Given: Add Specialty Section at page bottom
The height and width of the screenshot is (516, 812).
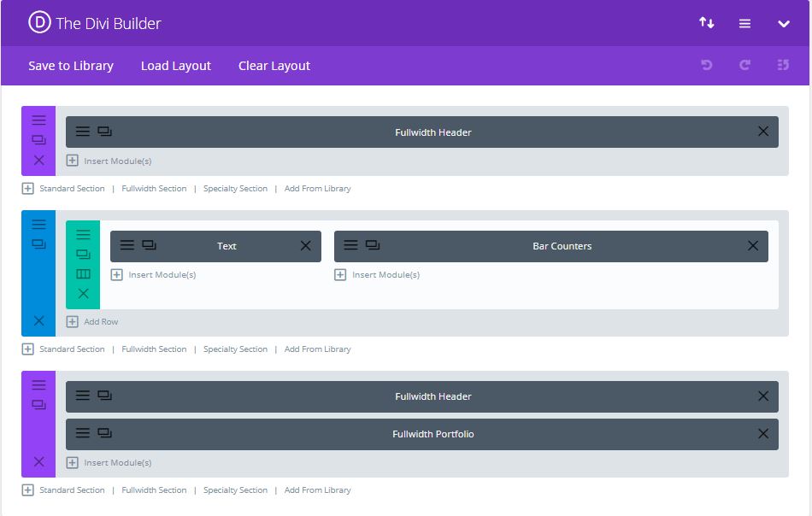Looking at the screenshot, I should pyautogui.click(x=235, y=490).
